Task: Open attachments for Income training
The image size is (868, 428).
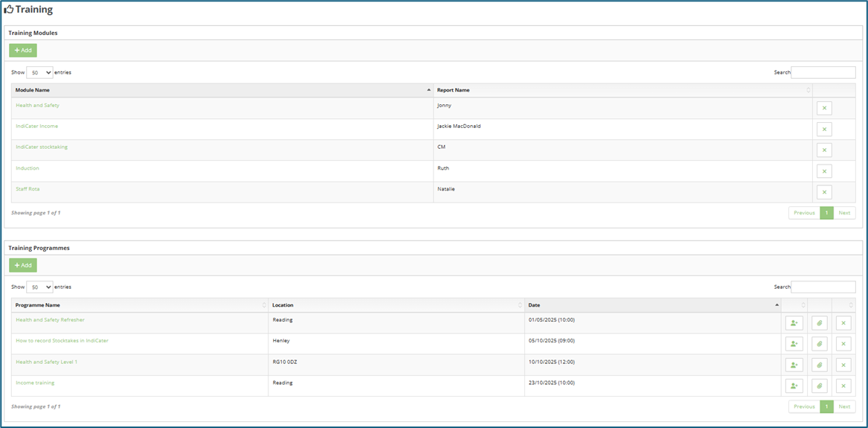Action: point(820,386)
